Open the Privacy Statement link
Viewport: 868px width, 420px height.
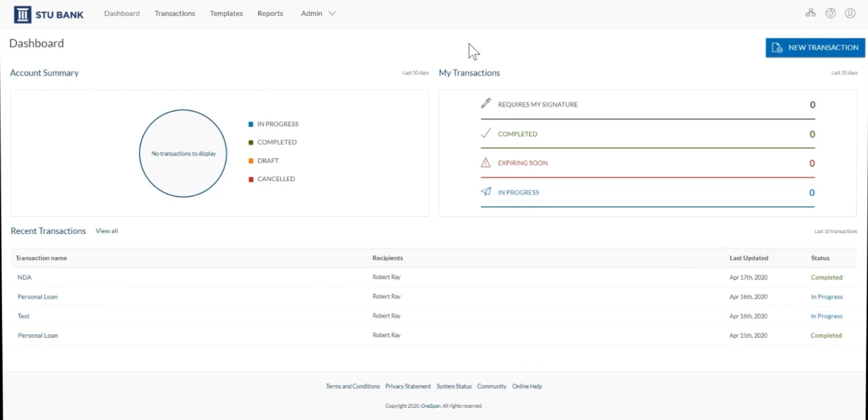click(x=408, y=386)
